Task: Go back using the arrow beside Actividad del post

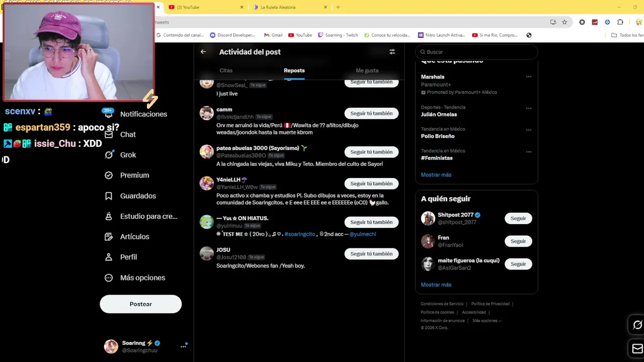Action: click(203, 52)
